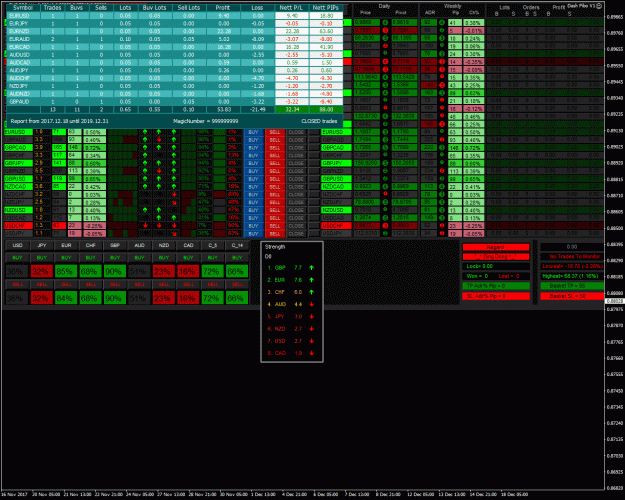Click the Weekly circle indicator in NZDCAD row
Screen dimensions: 625x500
(442, 186)
